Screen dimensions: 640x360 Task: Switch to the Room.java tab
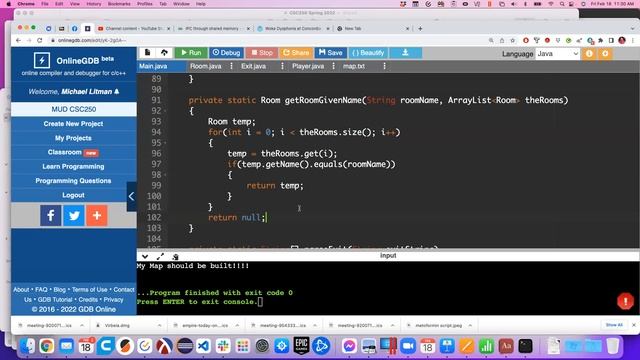click(205, 66)
